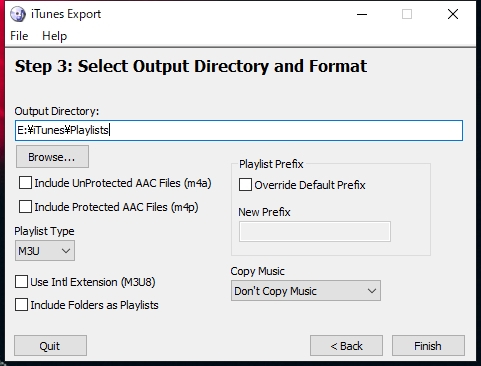The image size is (481, 366).
Task: Close the iTunes Export window
Action: [453, 14]
